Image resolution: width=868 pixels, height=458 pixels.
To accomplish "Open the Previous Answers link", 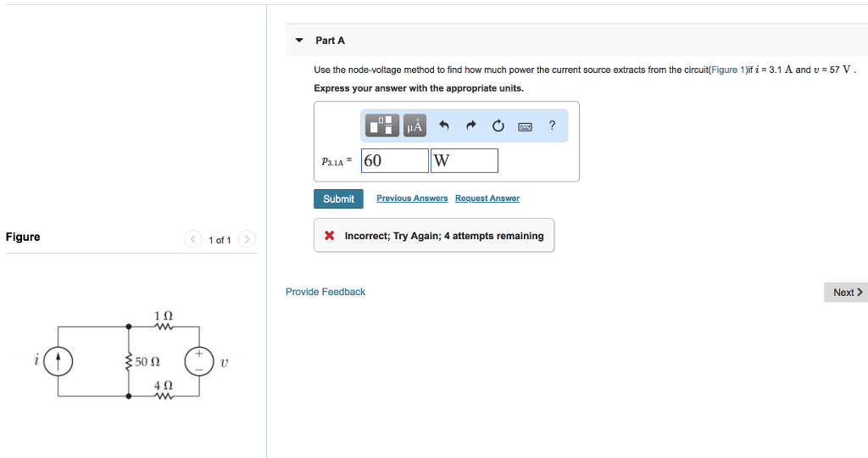I will [x=412, y=198].
